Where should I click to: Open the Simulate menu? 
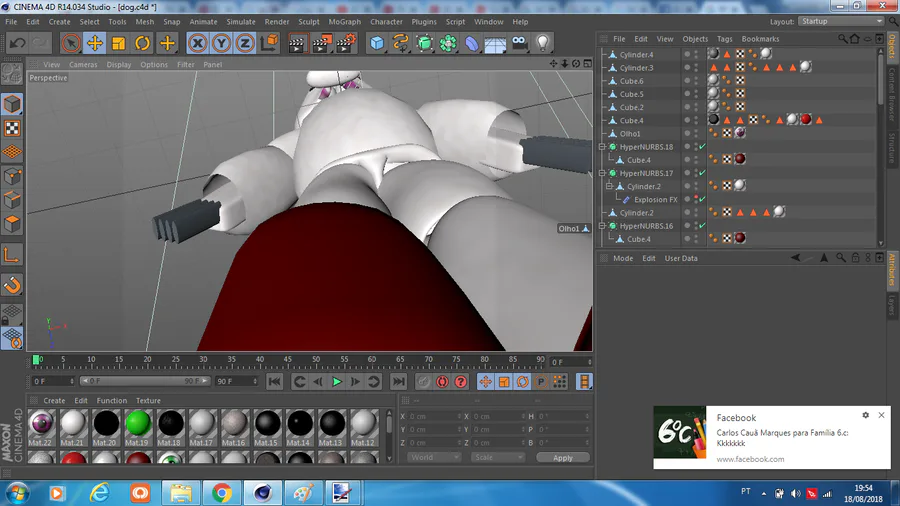click(240, 22)
